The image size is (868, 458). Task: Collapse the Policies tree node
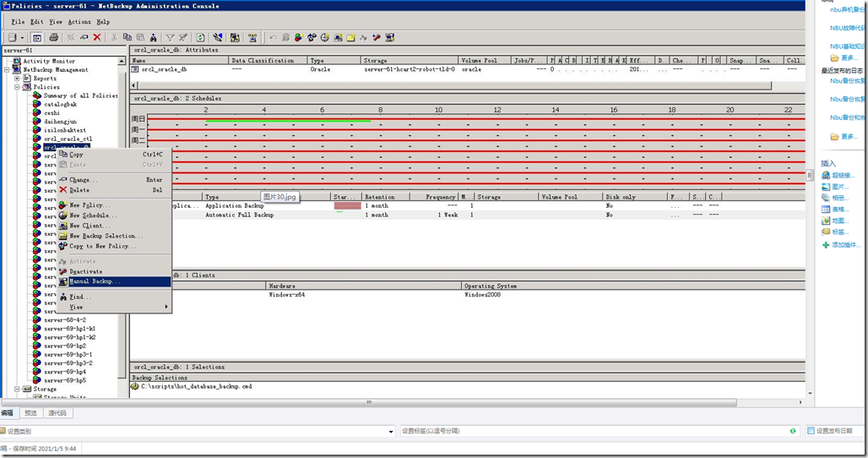17,87
